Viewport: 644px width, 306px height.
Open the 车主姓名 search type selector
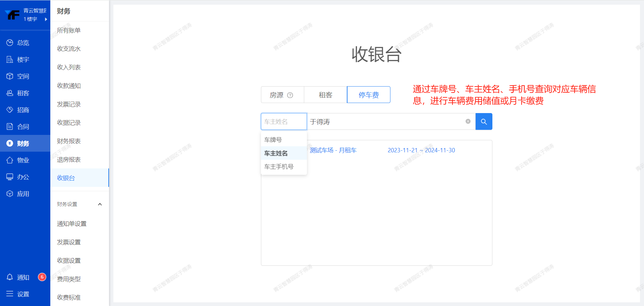(x=283, y=121)
